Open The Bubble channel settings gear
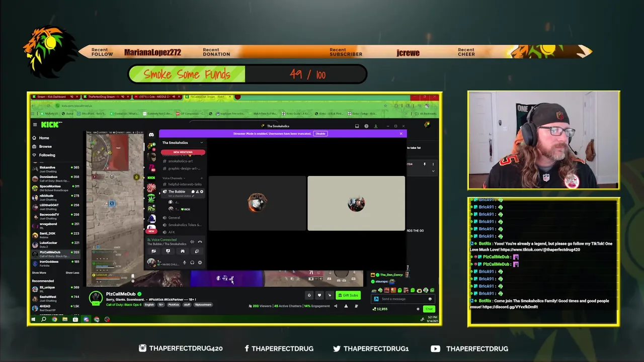This screenshot has height=362, width=644. [x=202, y=192]
